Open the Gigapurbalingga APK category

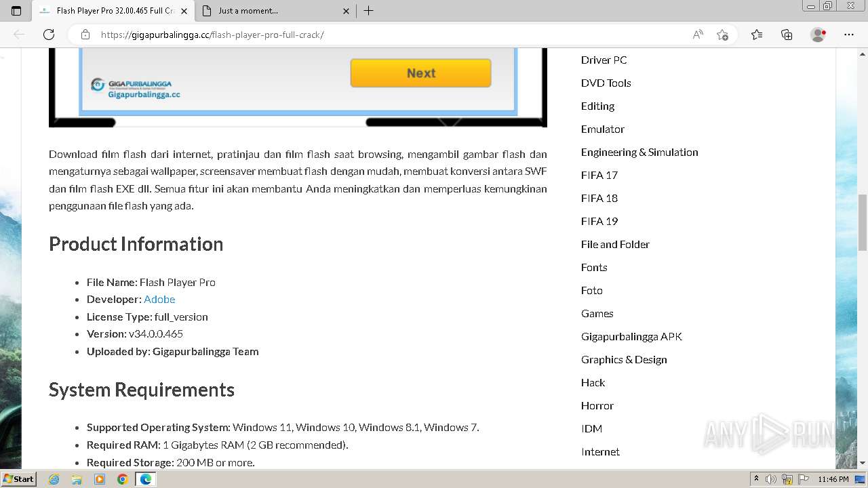click(631, 336)
